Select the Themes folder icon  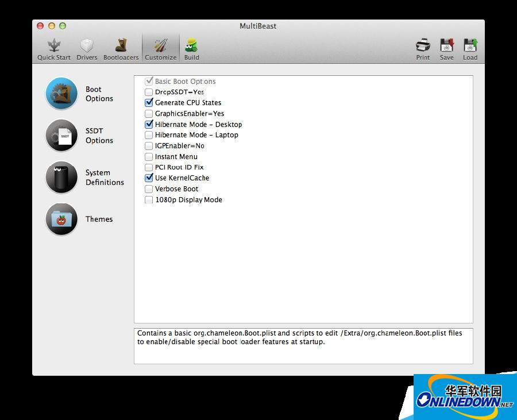61,219
